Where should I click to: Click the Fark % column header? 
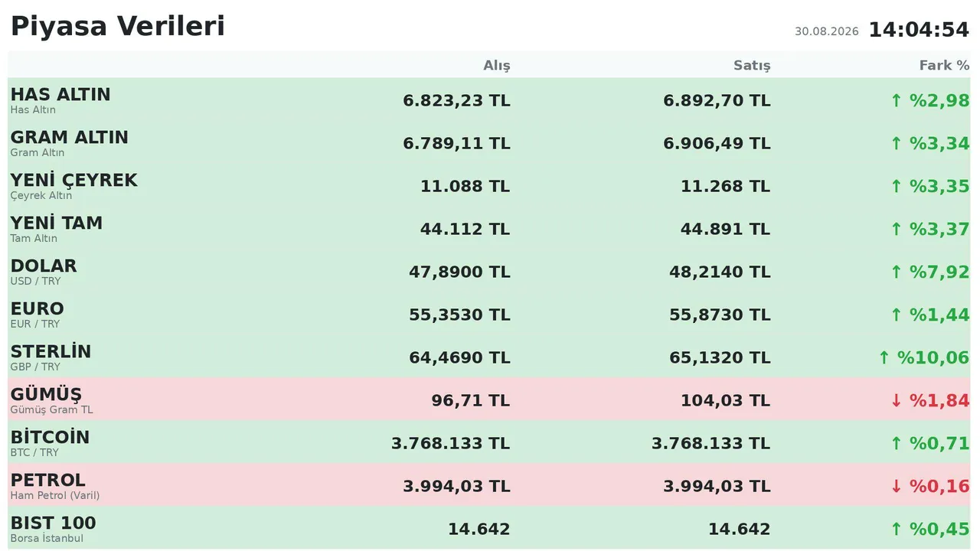[944, 66]
